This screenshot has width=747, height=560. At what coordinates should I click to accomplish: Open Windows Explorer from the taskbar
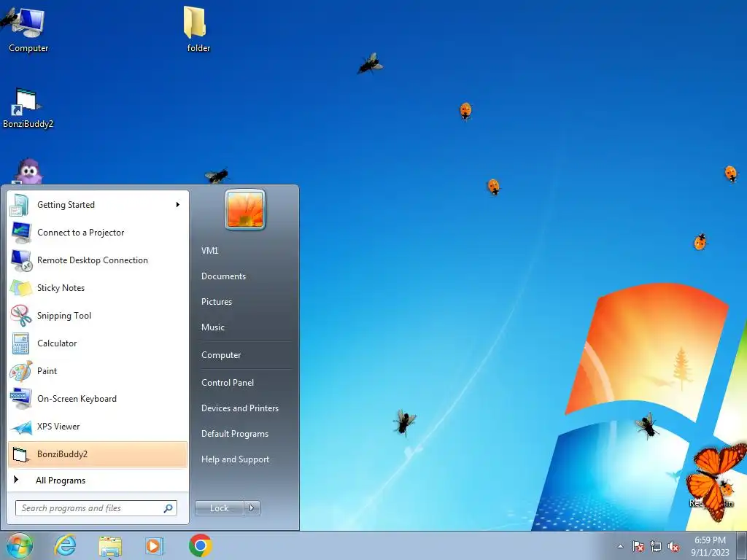(110, 545)
